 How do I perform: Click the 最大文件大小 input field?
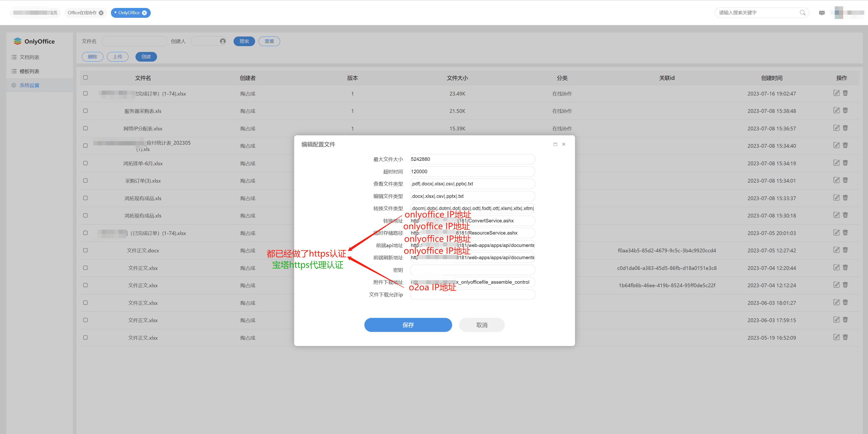tap(472, 159)
